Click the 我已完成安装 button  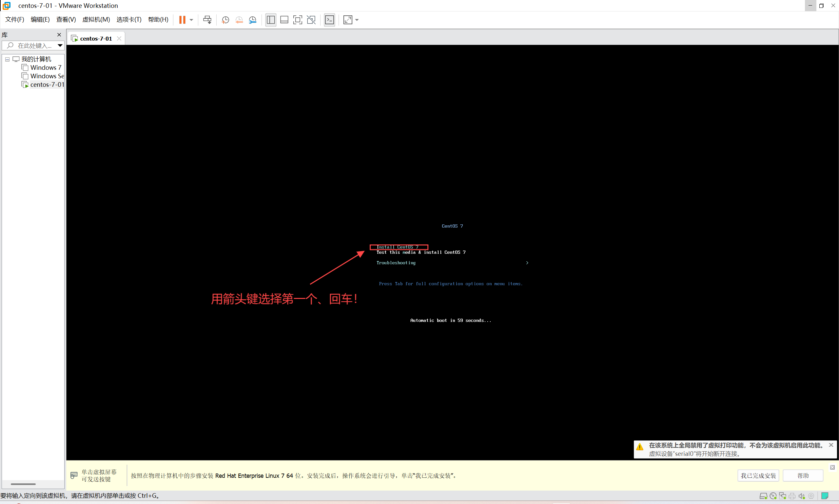point(758,476)
